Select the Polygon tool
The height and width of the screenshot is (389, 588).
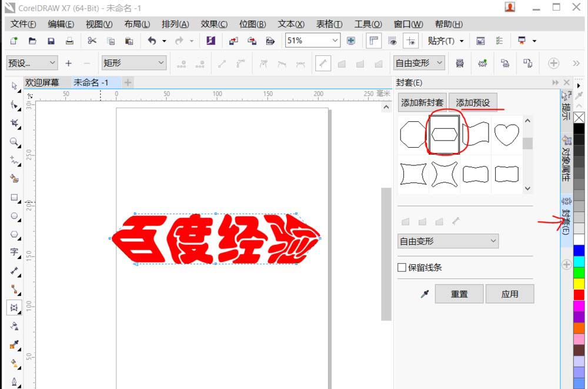15,234
